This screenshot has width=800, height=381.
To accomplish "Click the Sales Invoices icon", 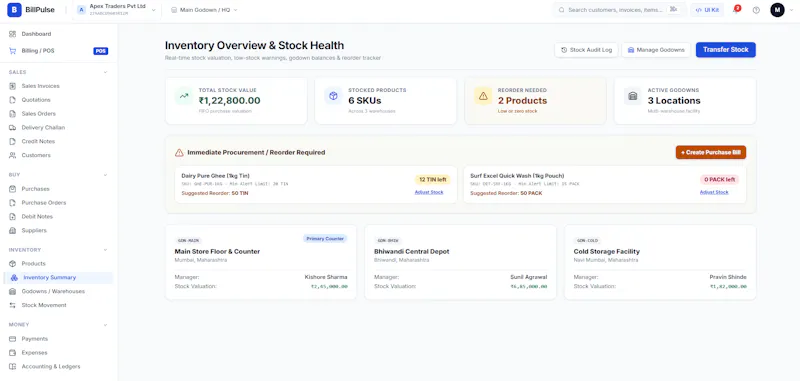I will click(12, 86).
